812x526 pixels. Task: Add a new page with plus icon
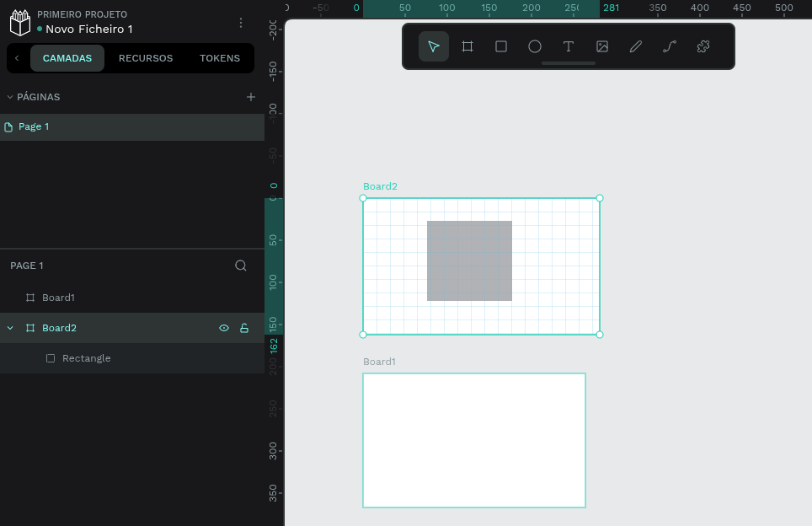click(x=251, y=97)
